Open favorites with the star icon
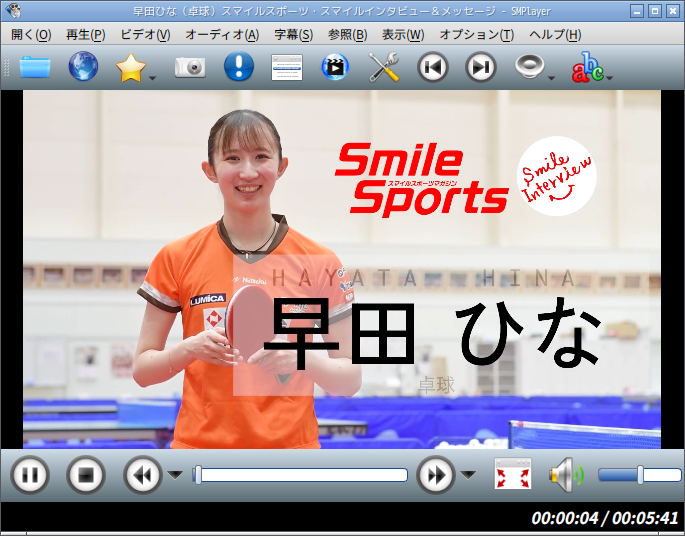685x536 pixels. click(x=130, y=68)
